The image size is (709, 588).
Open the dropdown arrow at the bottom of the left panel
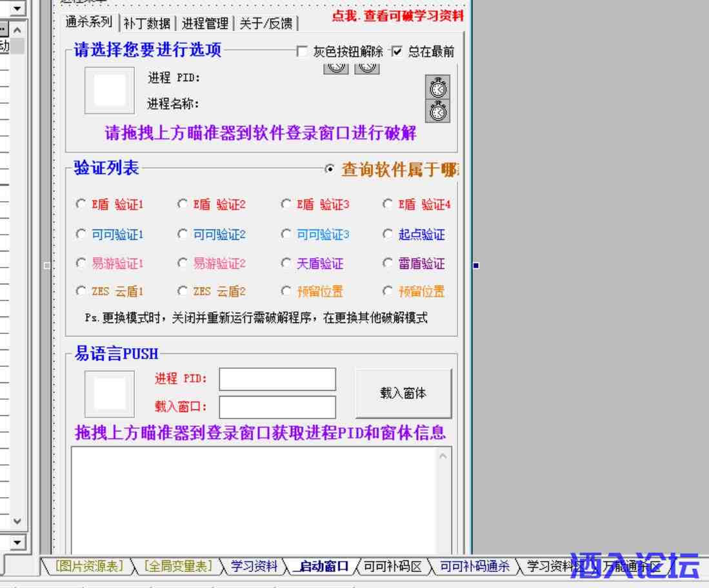(x=17, y=542)
